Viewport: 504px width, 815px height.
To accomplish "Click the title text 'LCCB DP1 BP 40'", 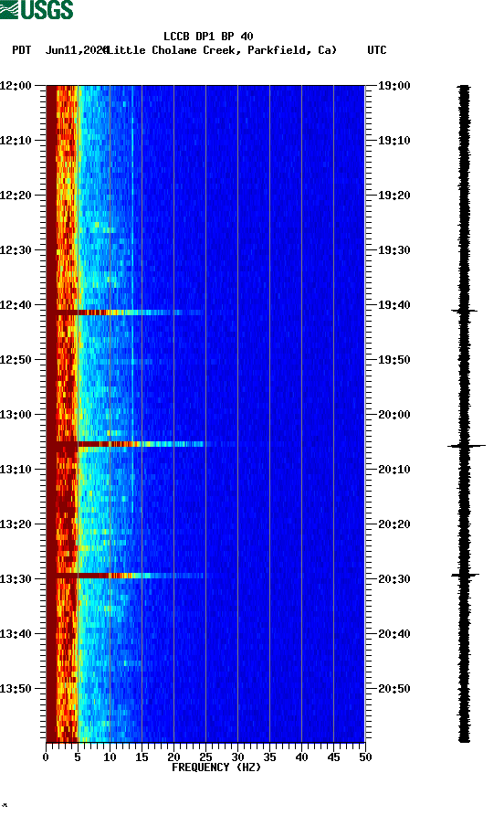I will (208, 37).
